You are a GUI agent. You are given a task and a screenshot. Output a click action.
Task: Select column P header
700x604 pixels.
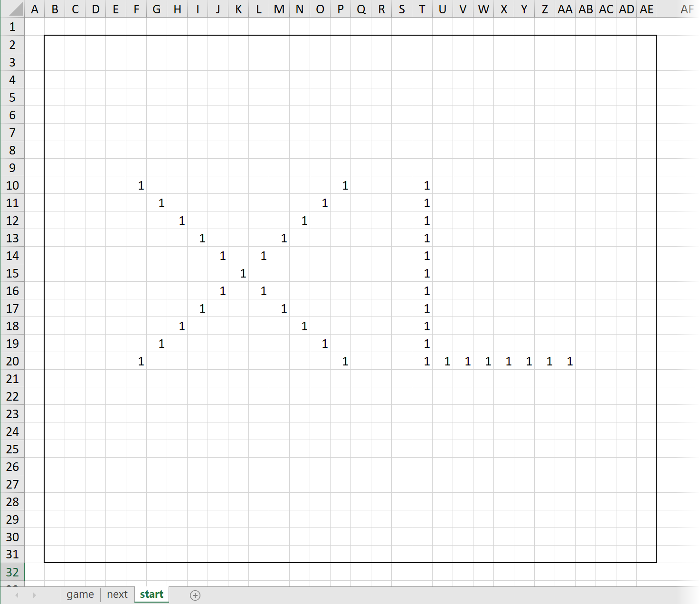click(341, 9)
